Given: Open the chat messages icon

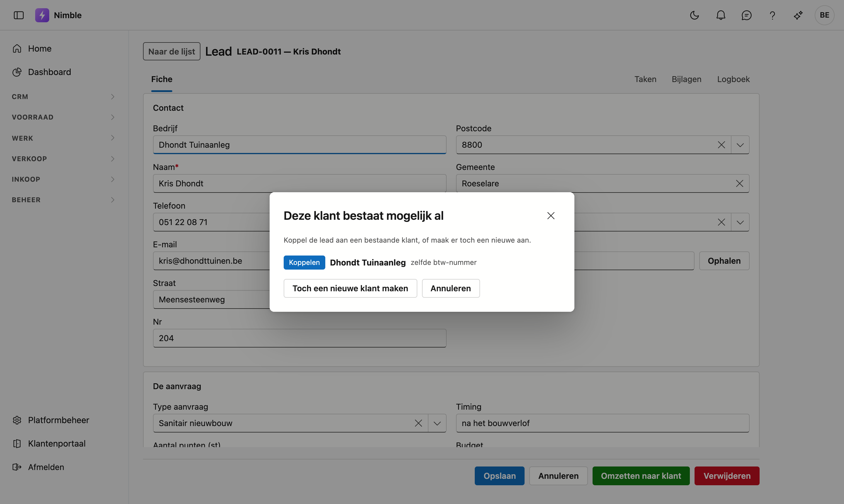Looking at the screenshot, I should point(746,15).
